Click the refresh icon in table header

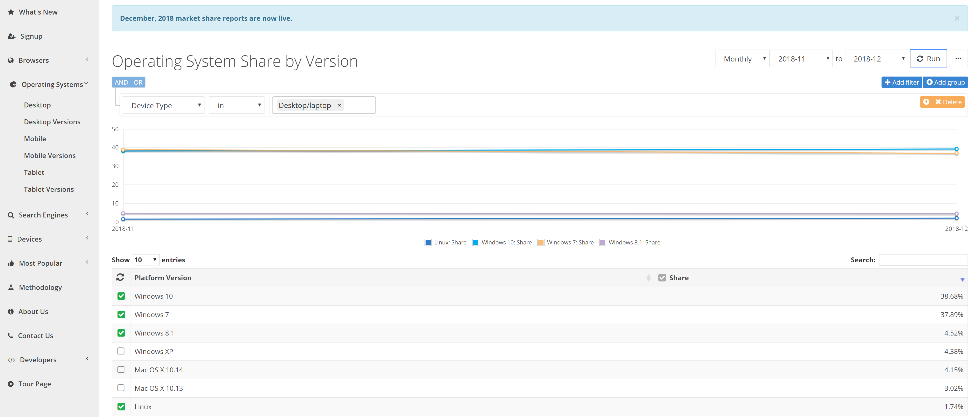tap(120, 277)
